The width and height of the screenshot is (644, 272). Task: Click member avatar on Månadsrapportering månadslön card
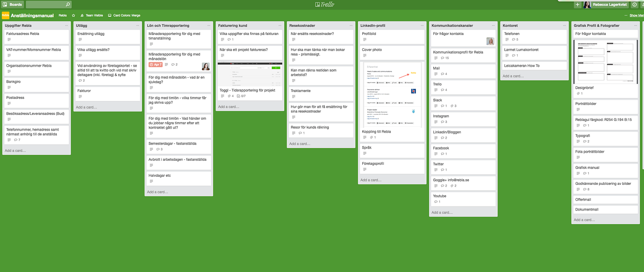click(206, 66)
